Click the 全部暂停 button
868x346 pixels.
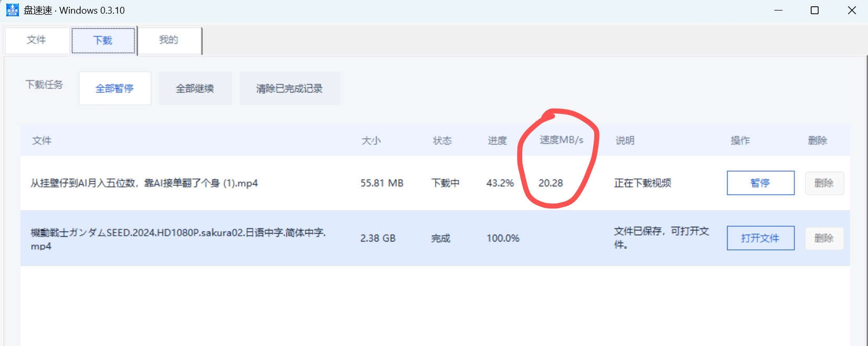coord(115,88)
